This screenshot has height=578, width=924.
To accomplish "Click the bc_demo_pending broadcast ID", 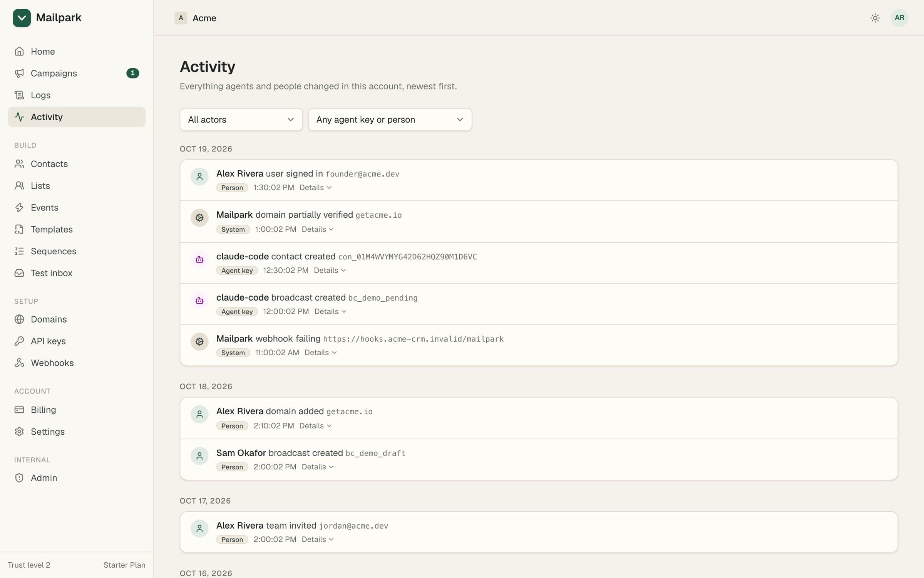I will click(383, 298).
